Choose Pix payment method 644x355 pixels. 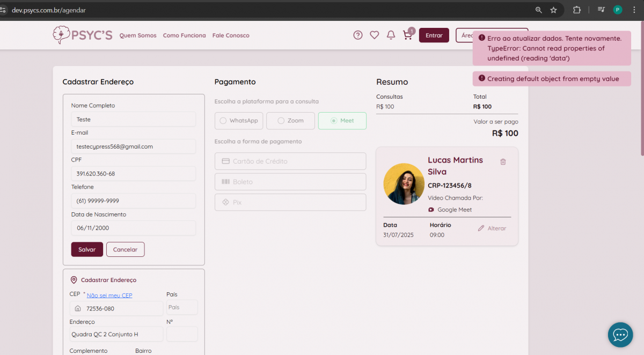pyautogui.click(x=290, y=202)
